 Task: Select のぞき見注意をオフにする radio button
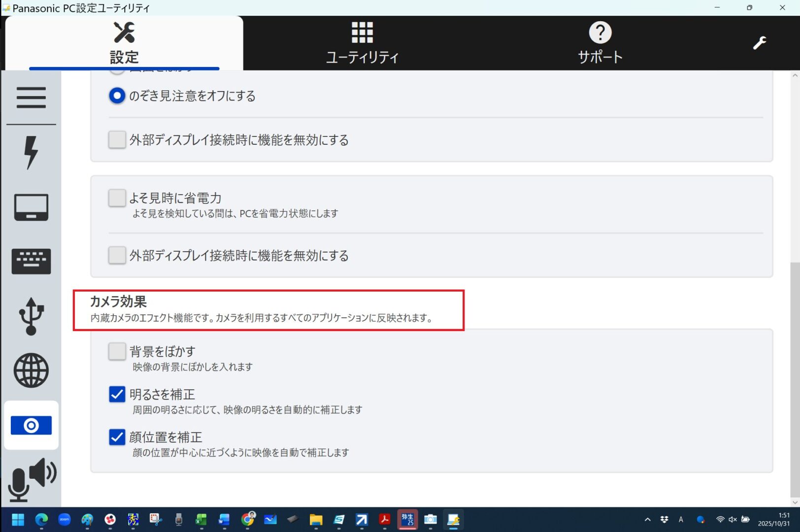[117, 96]
